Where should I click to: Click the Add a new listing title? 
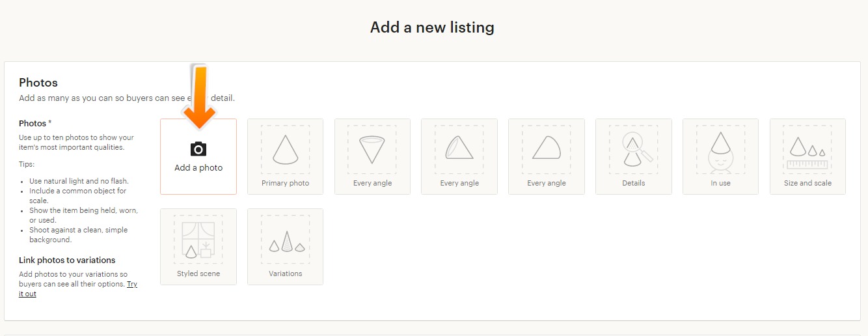tap(432, 27)
